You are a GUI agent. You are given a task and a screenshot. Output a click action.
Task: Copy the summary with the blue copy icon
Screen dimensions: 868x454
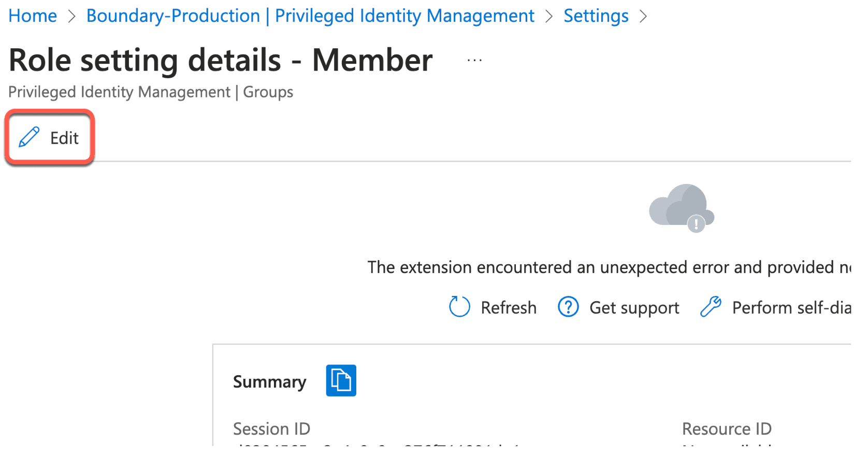[341, 380]
